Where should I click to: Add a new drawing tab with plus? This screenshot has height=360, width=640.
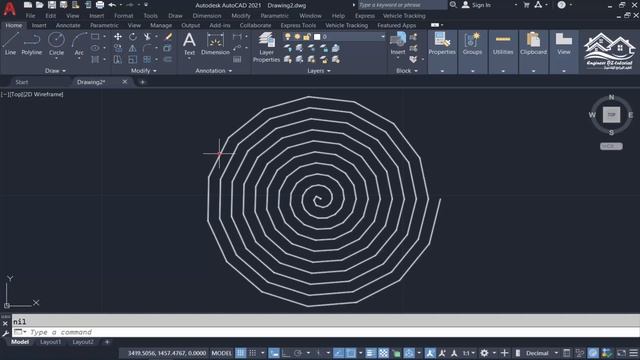point(142,82)
